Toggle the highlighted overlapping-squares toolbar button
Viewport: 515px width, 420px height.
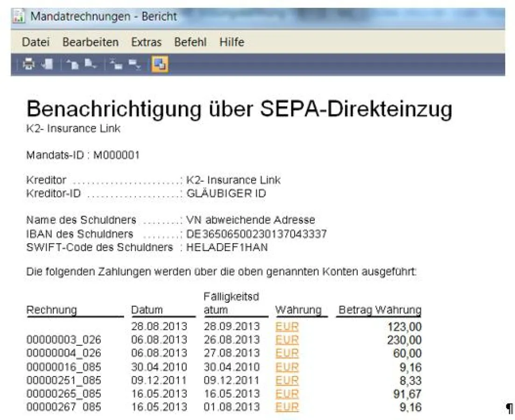coord(160,64)
